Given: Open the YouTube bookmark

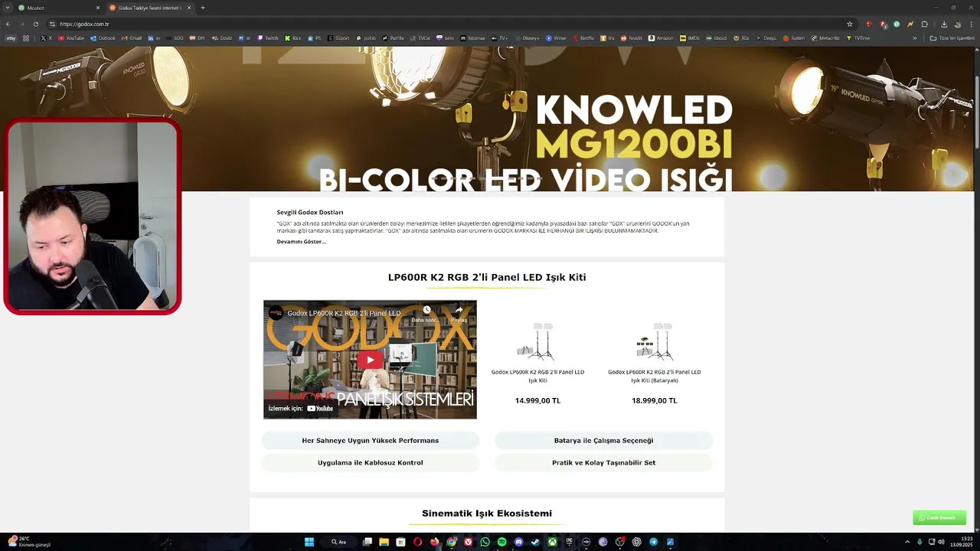Looking at the screenshot, I should [x=70, y=37].
